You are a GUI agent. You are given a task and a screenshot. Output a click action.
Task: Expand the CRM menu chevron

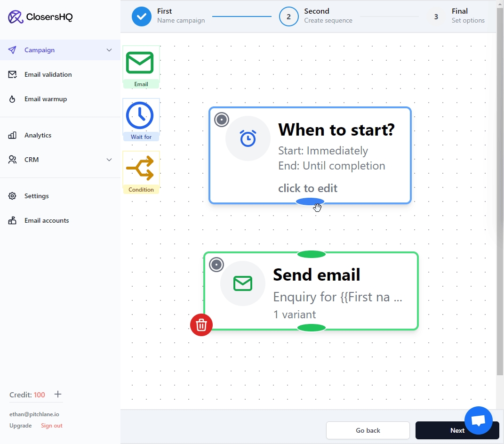pyautogui.click(x=109, y=160)
